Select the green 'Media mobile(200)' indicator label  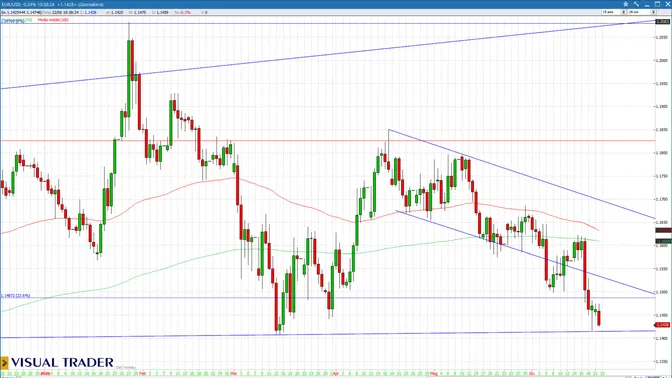[17, 20]
